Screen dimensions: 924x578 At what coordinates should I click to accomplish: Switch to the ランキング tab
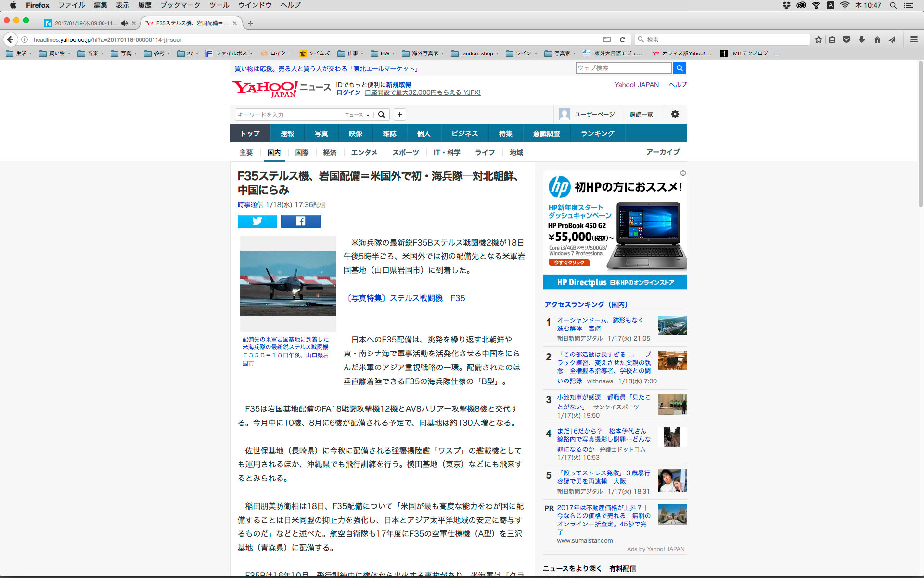point(597,133)
